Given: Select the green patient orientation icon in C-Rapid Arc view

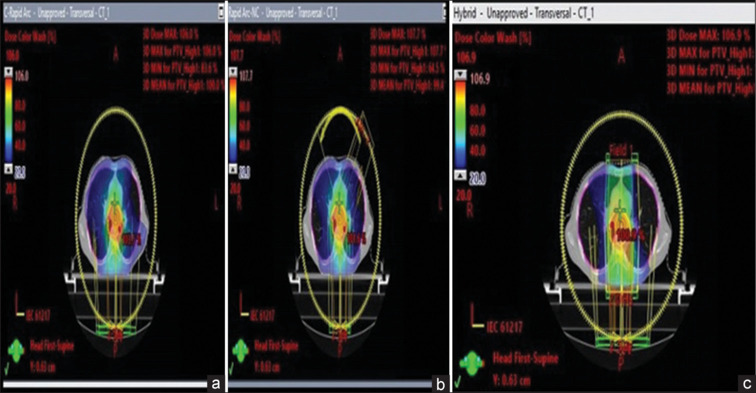Looking at the screenshot, I should pos(16,351).
